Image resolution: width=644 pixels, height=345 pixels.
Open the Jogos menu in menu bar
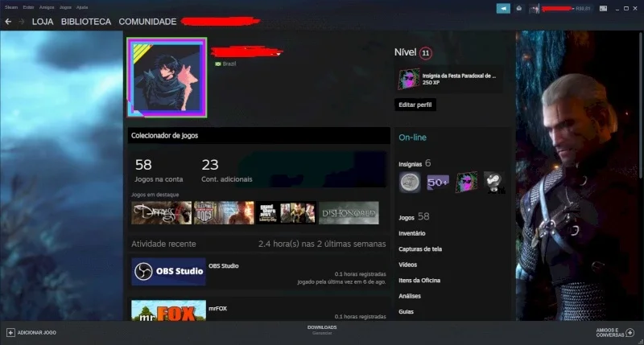pos(65,7)
